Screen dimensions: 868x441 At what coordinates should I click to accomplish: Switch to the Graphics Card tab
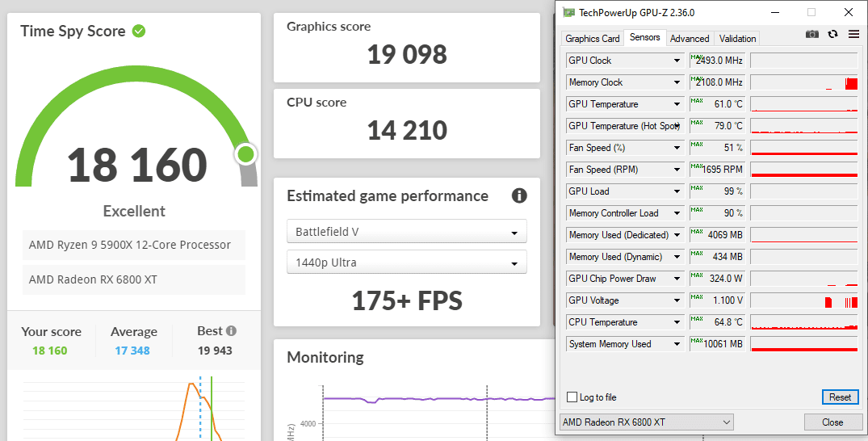[x=593, y=39]
